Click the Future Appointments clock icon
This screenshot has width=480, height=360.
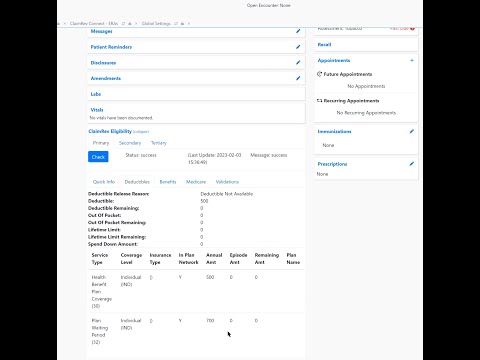[319, 74]
